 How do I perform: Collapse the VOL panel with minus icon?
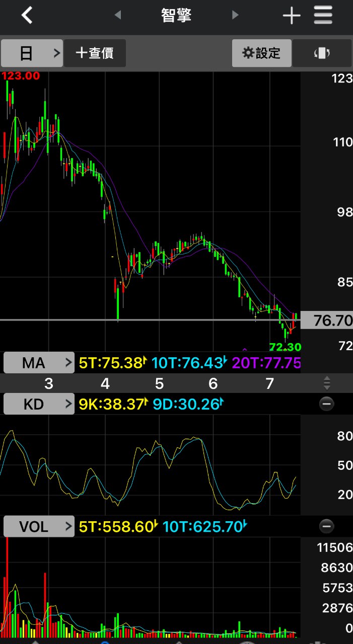pos(327,527)
